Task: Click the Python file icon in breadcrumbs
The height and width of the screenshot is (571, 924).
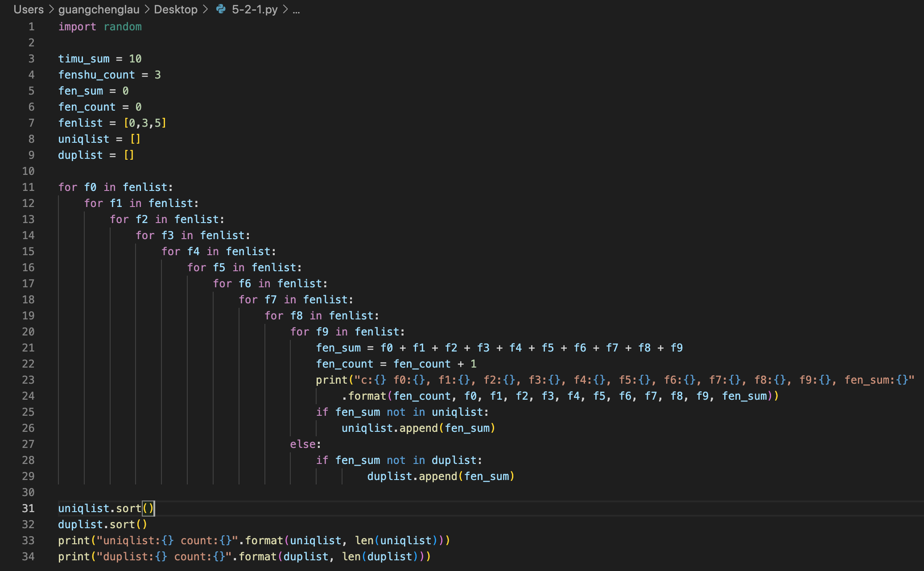Action: pyautogui.click(x=221, y=9)
